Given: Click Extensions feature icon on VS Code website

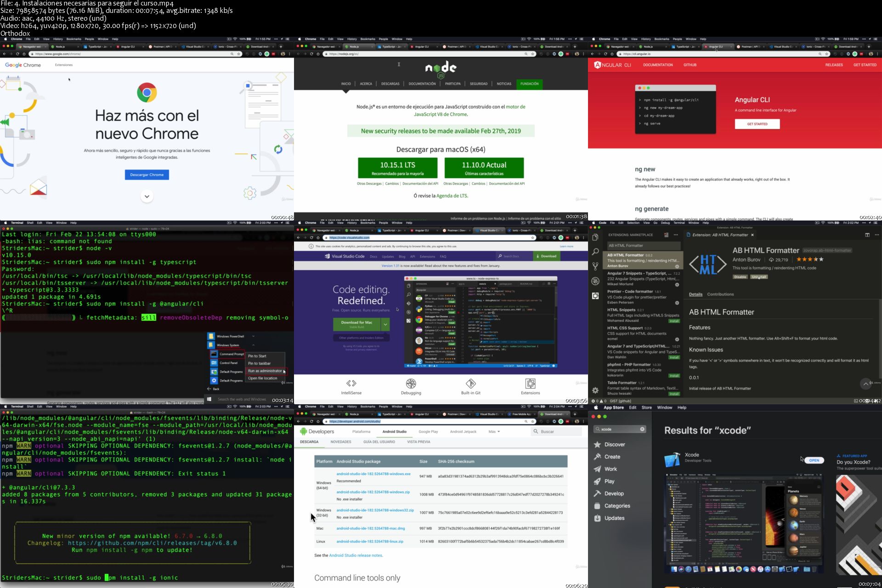Looking at the screenshot, I should click(x=530, y=384).
